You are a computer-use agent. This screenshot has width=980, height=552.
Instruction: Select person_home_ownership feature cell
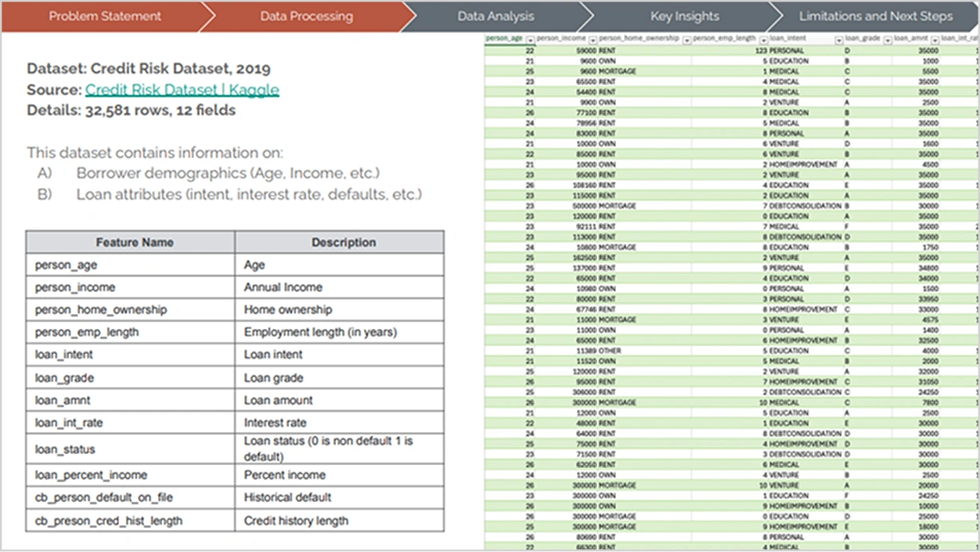coord(131,309)
